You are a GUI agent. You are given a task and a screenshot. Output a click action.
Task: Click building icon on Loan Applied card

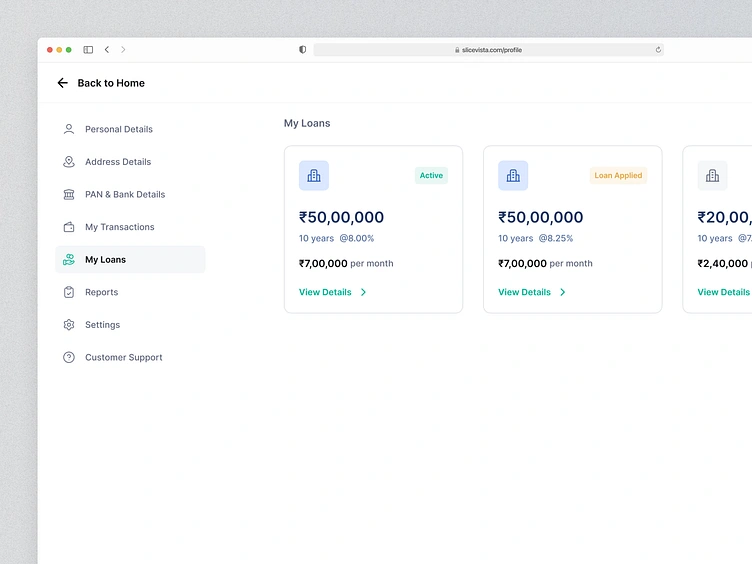[x=513, y=176]
